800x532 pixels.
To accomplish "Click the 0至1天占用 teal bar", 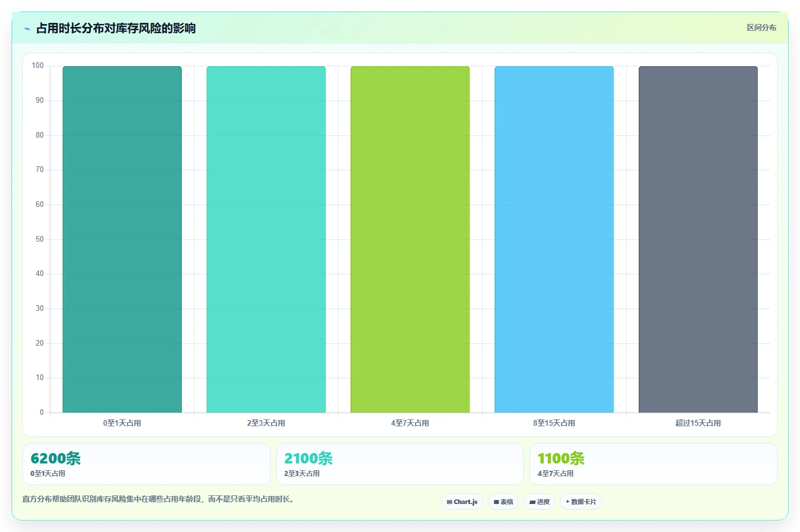I will [122, 239].
